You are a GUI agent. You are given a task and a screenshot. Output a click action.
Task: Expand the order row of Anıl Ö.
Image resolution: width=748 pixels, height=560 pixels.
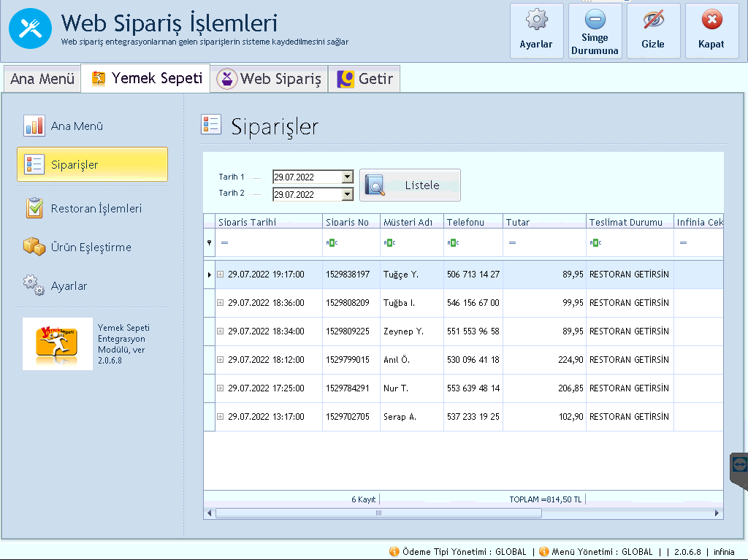point(221,360)
